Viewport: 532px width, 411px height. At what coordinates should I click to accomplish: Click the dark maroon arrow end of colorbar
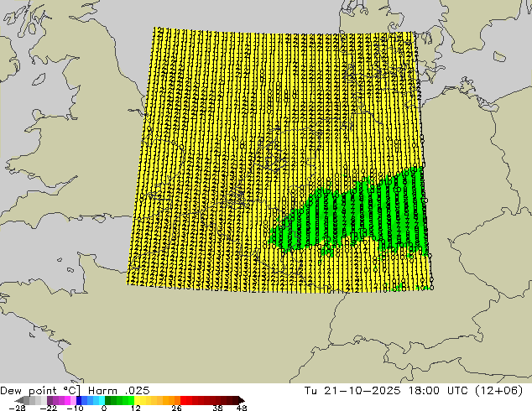pyautogui.click(x=241, y=400)
